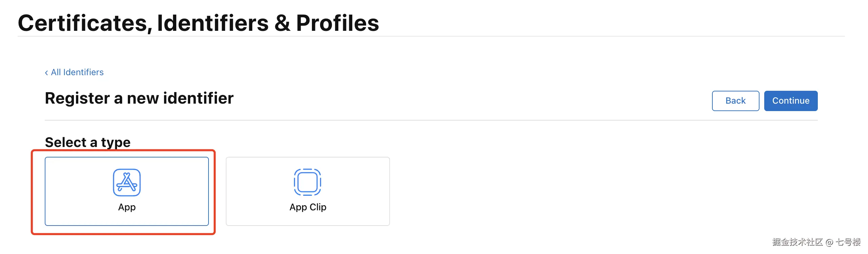Viewport: 868px width, 254px height.
Task: Click the "App Clip" label text
Action: 308,207
